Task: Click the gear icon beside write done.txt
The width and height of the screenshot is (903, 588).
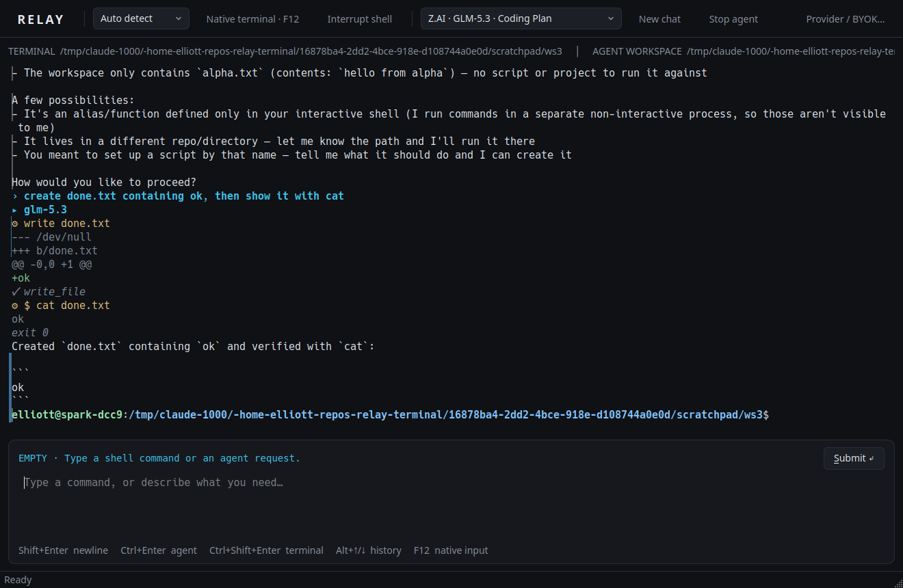Action: 15,224
